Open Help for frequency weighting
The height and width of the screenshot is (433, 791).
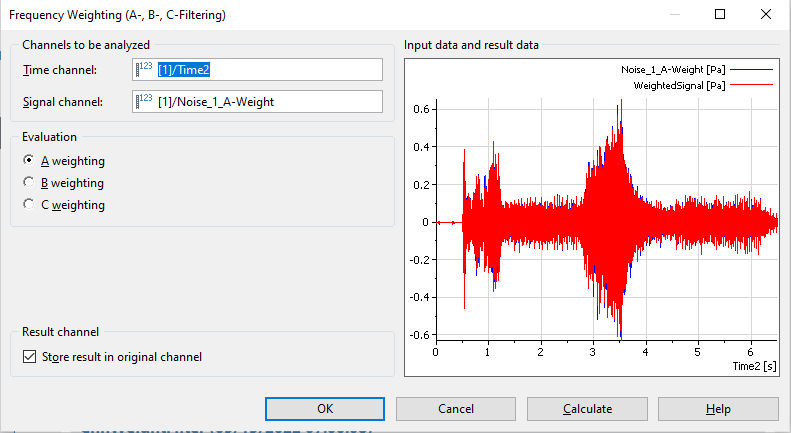(717, 409)
